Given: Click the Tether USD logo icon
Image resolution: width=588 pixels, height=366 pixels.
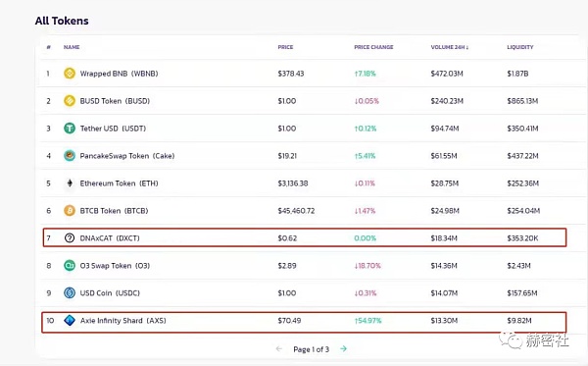Looking at the screenshot, I should 70,128.
